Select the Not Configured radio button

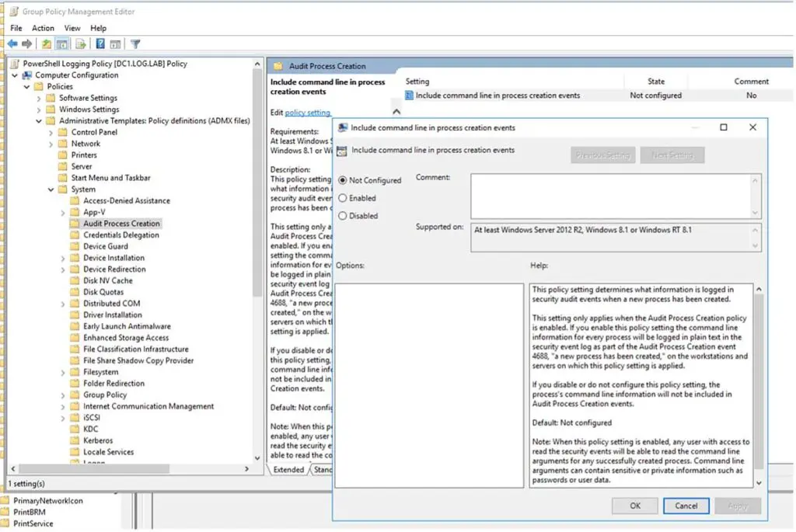pos(341,180)
